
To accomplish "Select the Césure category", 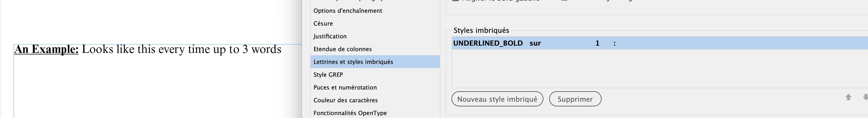I will click(323, 24).
